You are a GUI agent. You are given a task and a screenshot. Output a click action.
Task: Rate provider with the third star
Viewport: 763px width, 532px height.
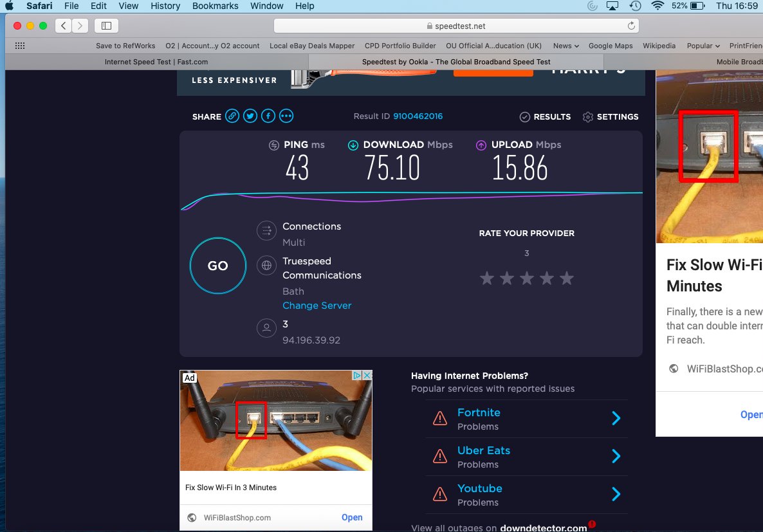pyautogui.click(x=526, y=279)
